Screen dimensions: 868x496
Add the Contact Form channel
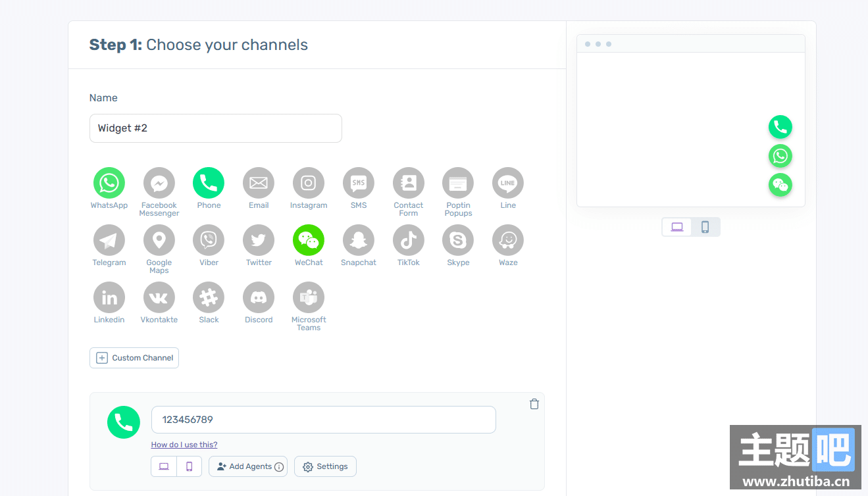409,183
